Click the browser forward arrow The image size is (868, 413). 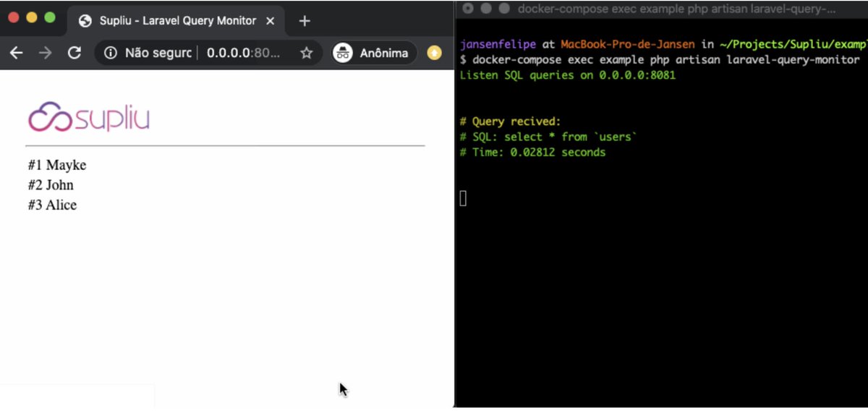tap(45, 53)
